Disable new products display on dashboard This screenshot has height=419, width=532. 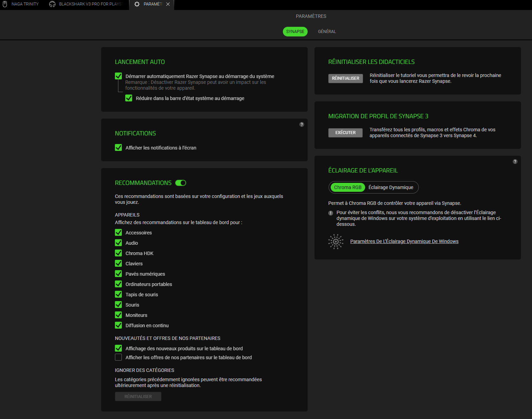(118, 348)
